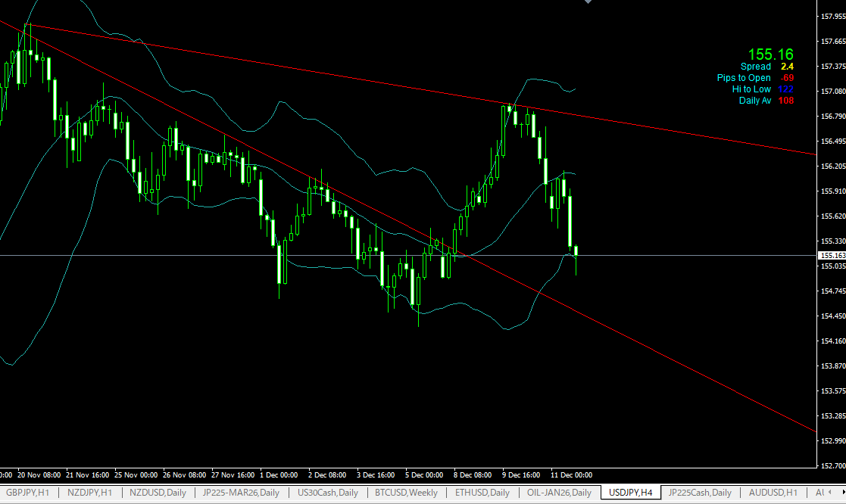Image resolution: width=846 pixels, height=504 pixels.
Task: Click the green 155.16 price display
Action: (770, 54)
